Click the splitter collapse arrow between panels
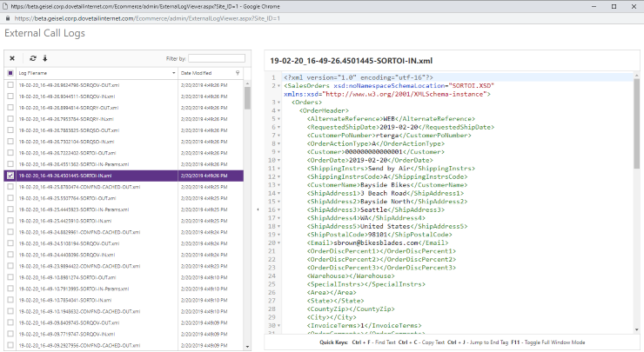The image size is (644, 352). 258,209
